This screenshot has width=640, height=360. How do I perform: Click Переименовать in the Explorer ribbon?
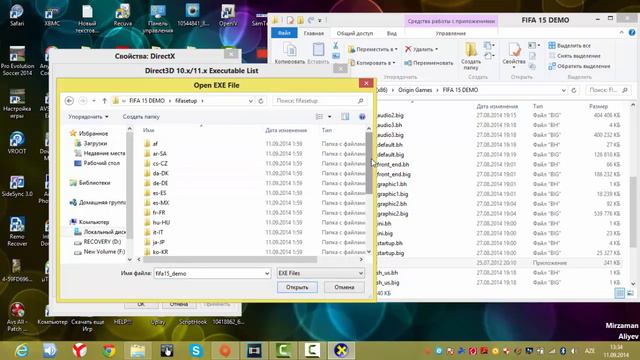[429, 63]
